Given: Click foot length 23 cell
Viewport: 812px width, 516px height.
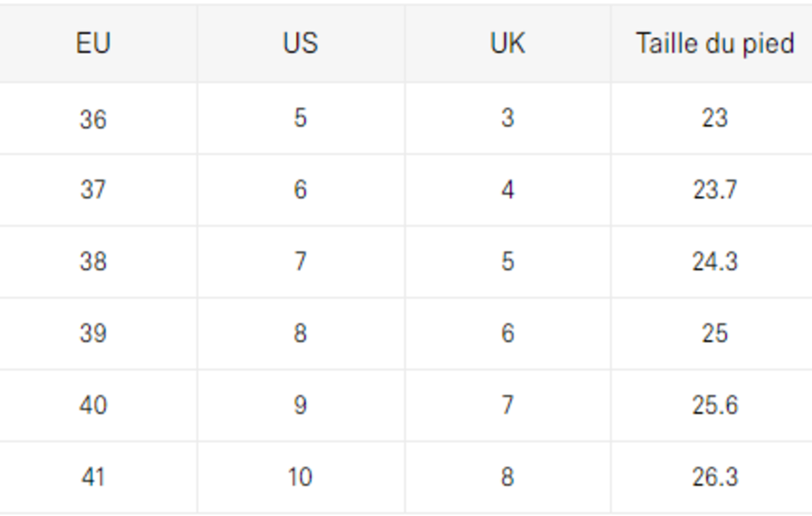Looking at the screenshot, I should [x=715, y=118].
